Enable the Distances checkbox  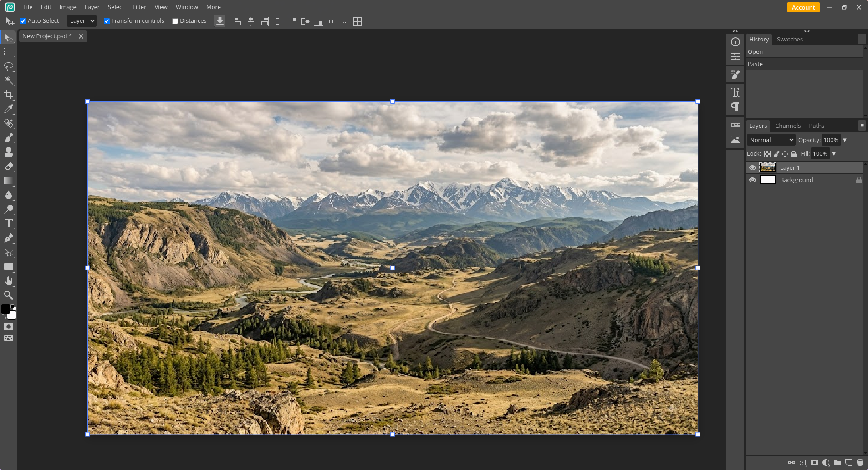175,21
